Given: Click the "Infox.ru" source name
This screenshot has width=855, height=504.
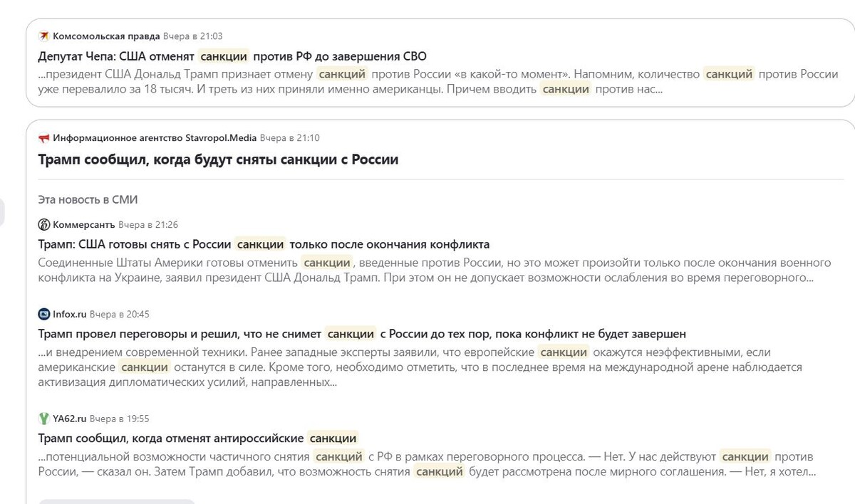Looking at the screenshot, I should [71, 314].
